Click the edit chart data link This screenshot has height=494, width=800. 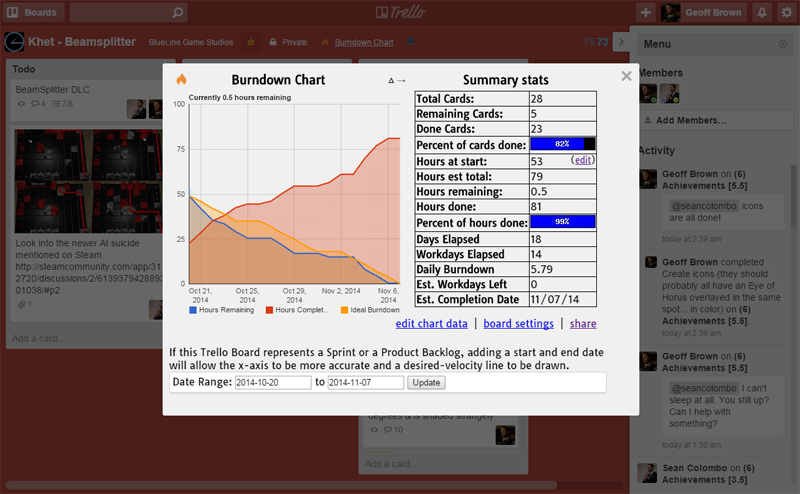[x=431, y=324]
